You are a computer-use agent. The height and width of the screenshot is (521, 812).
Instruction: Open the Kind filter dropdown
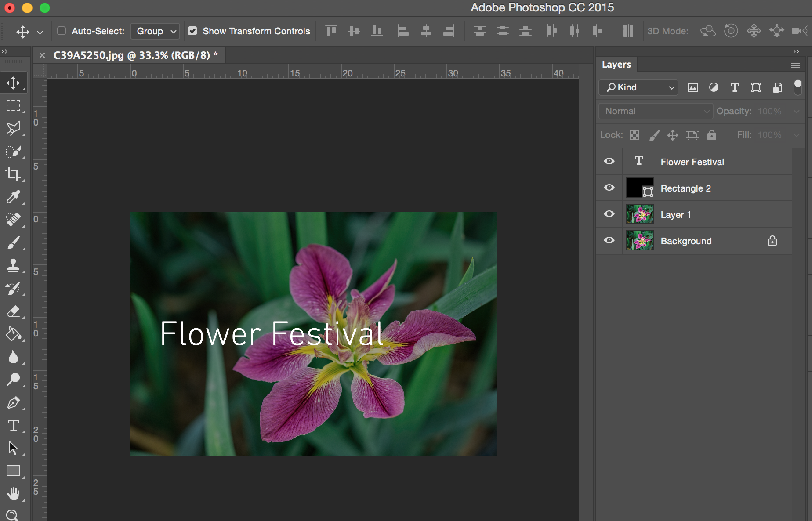[x=638, y=87]
